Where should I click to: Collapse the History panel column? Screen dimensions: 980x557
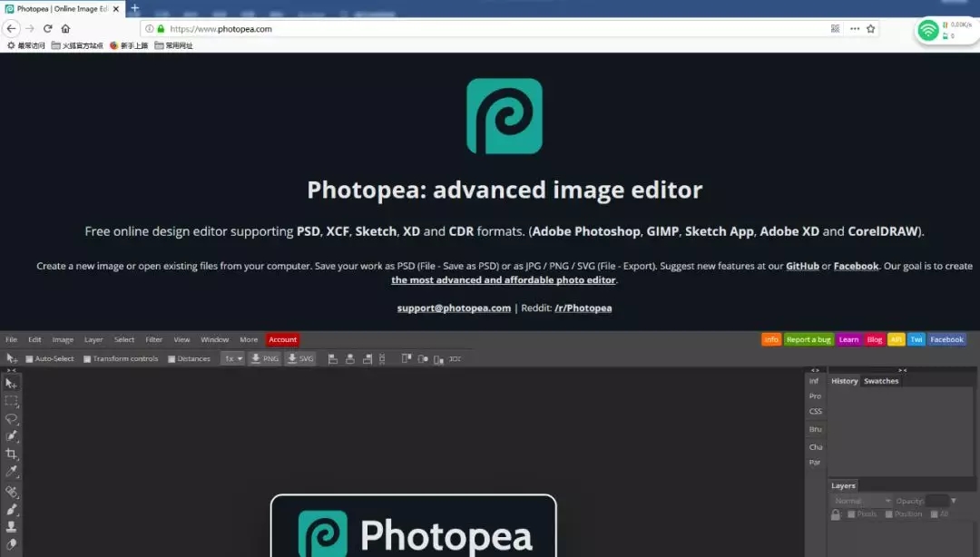[x=902, y=370]
